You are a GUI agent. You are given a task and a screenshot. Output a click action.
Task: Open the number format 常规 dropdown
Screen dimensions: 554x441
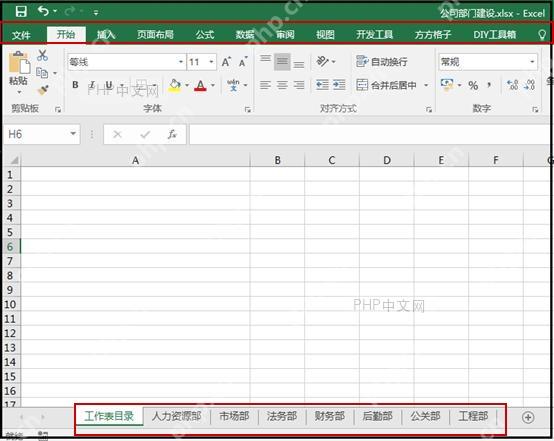(532, 62)
